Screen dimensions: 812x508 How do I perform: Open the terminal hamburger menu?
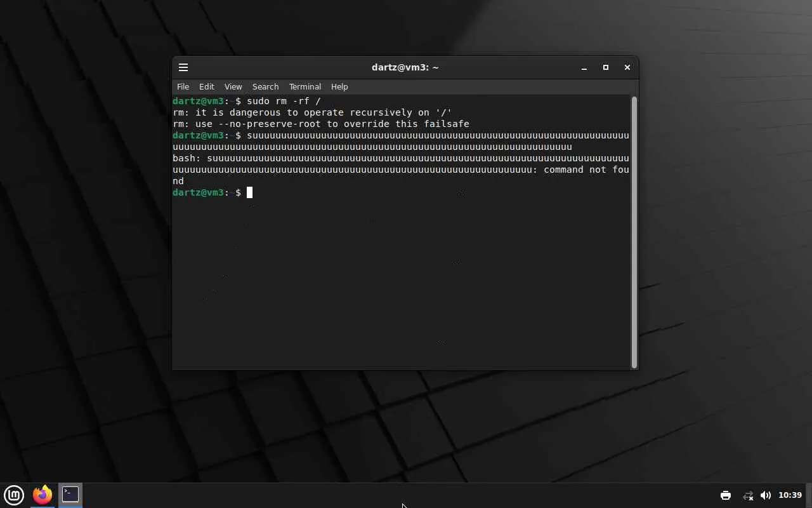183,67
